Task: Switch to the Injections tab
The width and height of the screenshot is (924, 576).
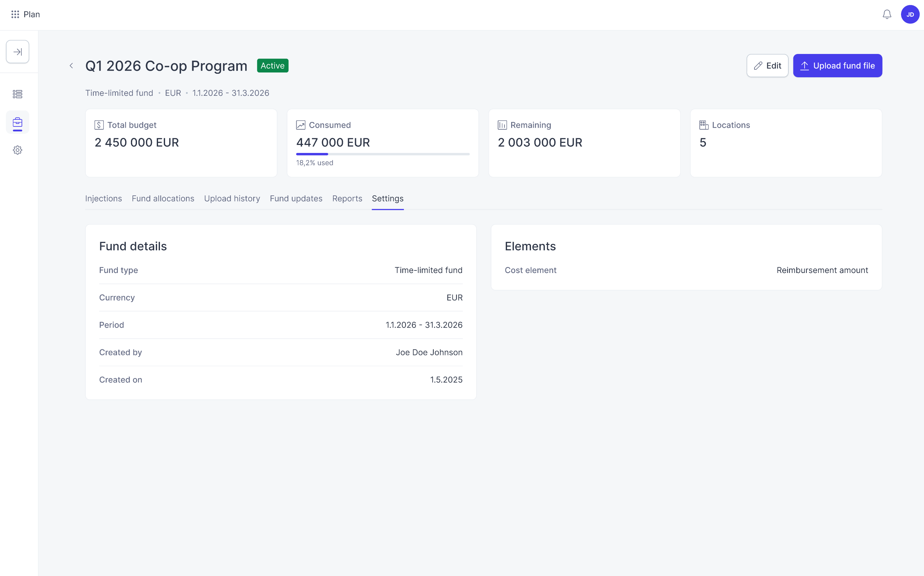Action: 103,199
